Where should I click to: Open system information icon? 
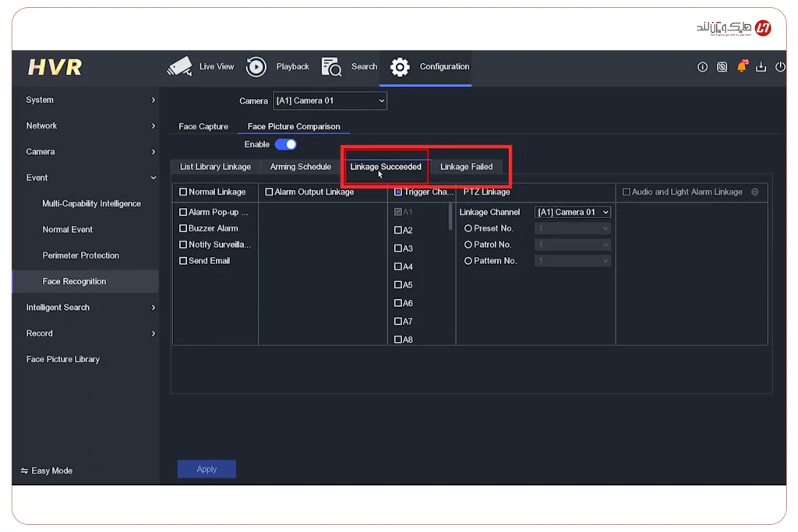click(702, 67)
